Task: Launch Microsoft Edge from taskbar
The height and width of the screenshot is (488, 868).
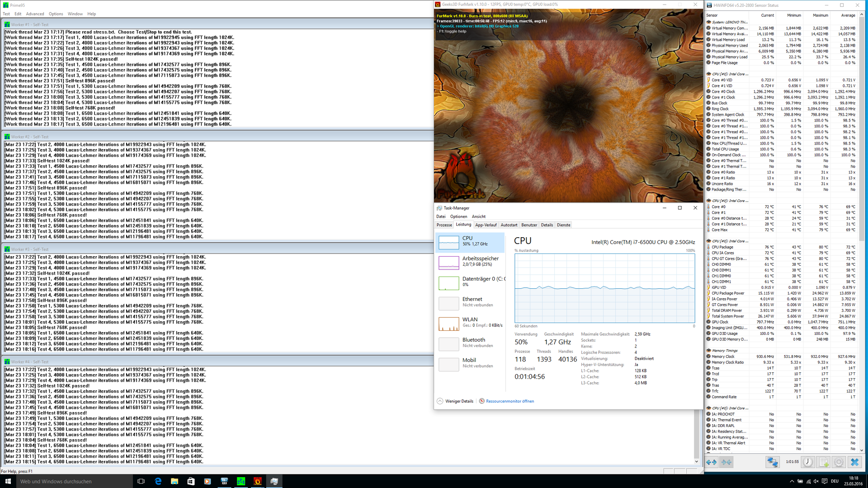Action: (x=158, y=481)
